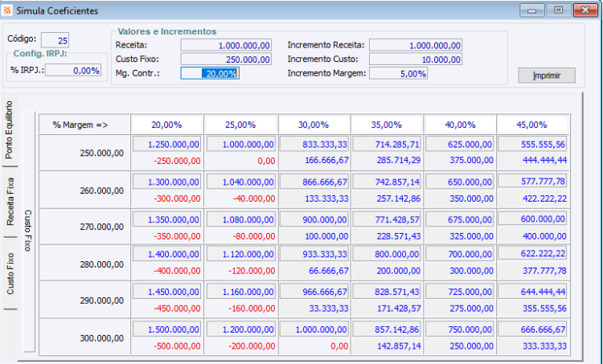Click the cell showing 1.120.000,00
Viewport: 603px width, 364px height.
[x=241, y=255]
